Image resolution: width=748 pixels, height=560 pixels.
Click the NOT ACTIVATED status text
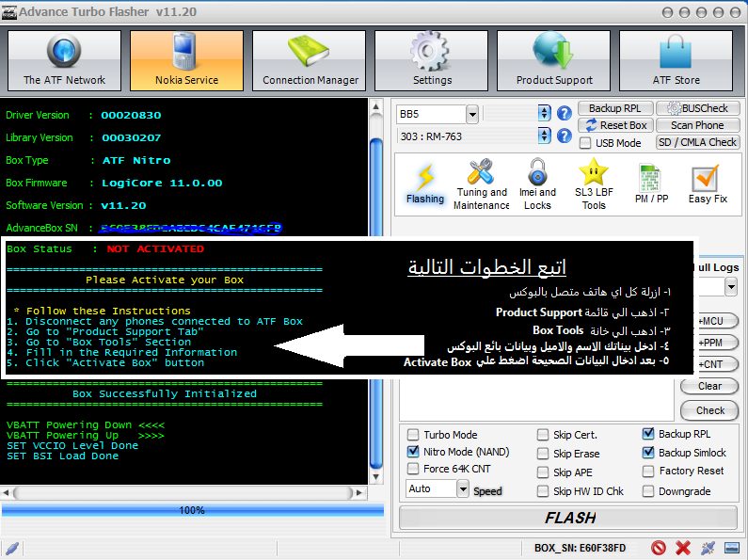(x=155, y=249)
